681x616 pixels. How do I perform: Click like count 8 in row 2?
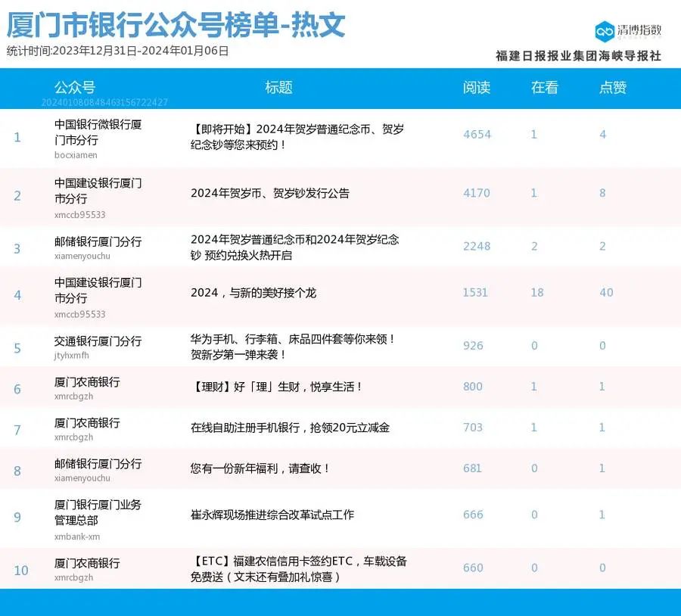click(x=602, y=193)
